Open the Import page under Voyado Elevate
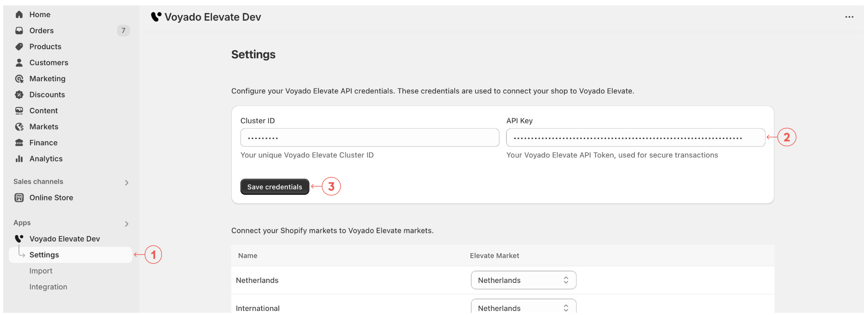Viewport: 868px width, 315px height. click(41, 271)
